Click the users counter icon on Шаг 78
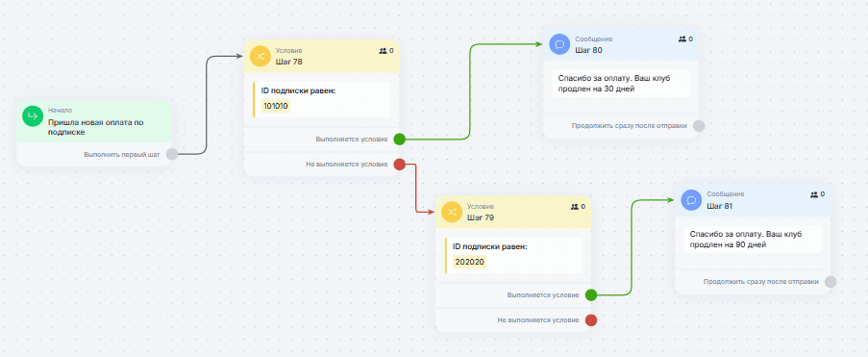868x357 pixels. pos(383,50)
